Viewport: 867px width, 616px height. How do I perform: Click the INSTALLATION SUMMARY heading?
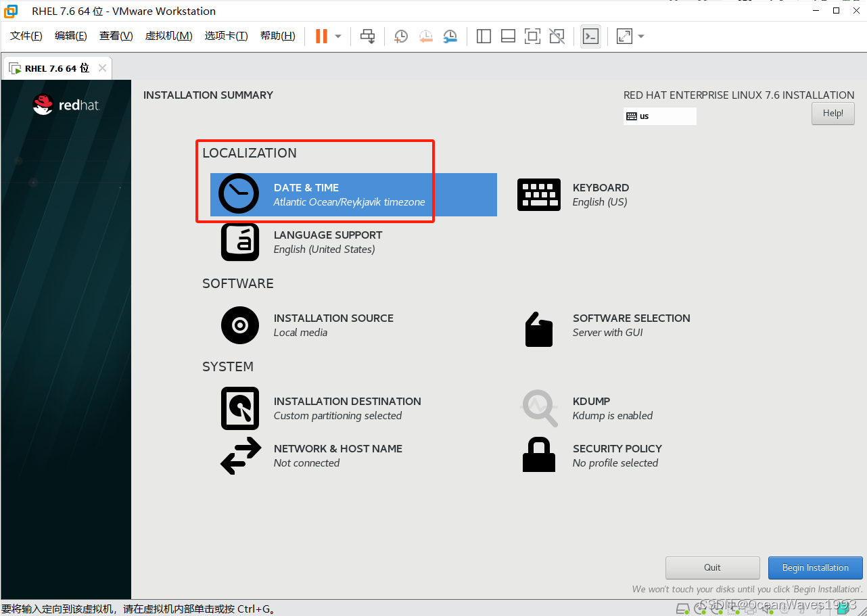coord(208,95)
